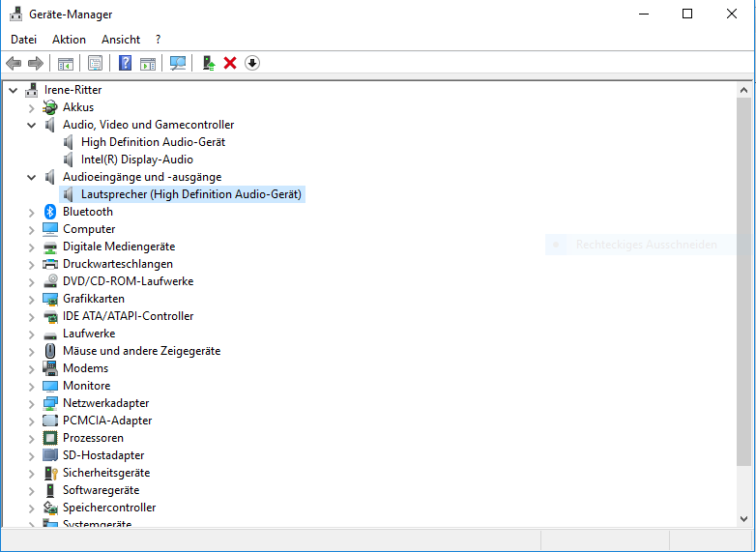Select the Computer tree label
The image size is (756, 552).
point(89,229)
